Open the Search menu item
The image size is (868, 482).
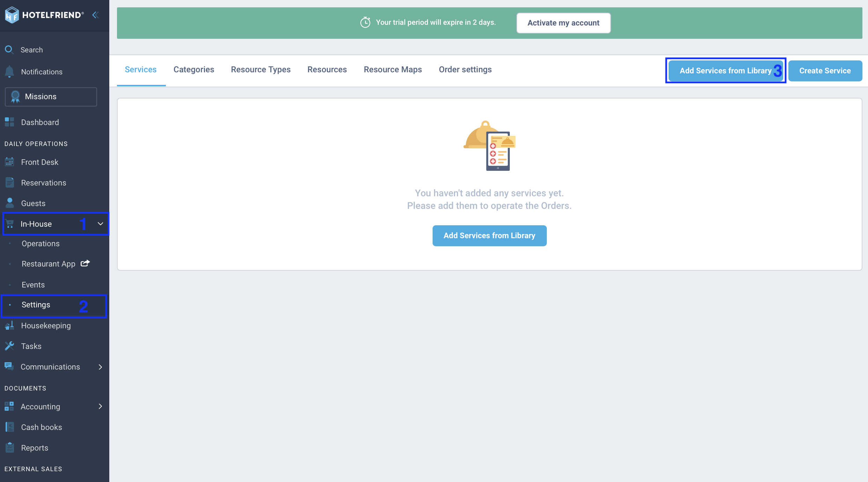54,50
